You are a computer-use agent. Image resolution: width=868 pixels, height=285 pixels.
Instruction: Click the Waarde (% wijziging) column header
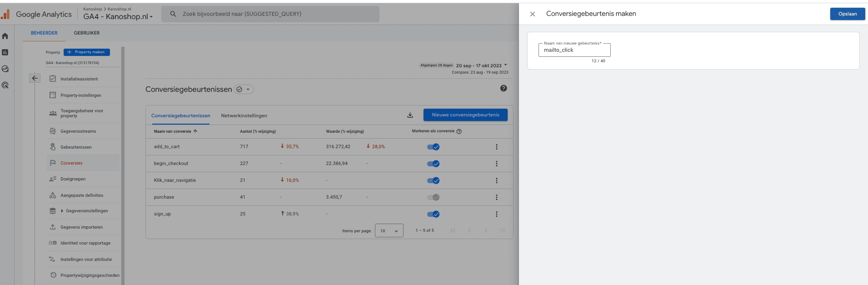point(345,131)
